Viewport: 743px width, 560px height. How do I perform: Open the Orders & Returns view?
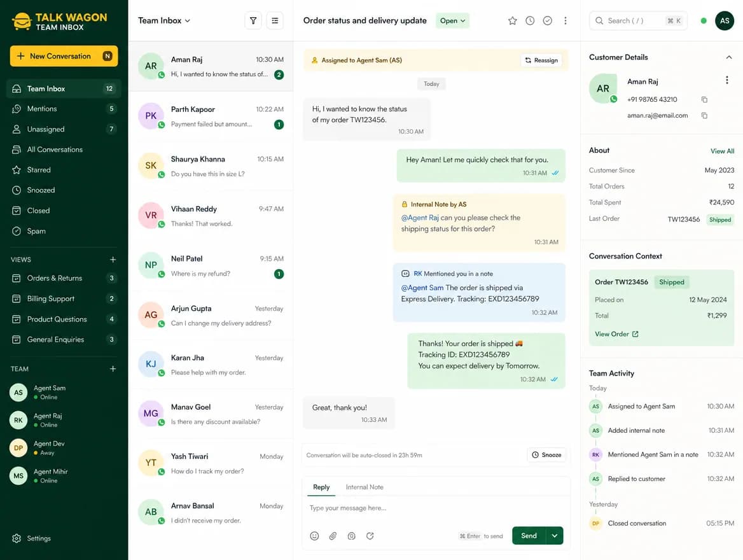[x=64, y=278]
